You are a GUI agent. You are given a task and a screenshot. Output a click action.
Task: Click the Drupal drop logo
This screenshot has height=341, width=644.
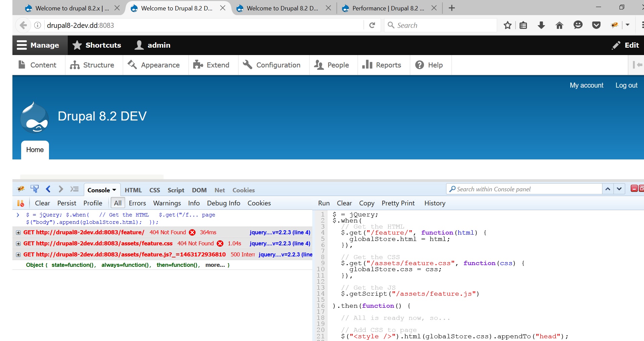point(34,117)
